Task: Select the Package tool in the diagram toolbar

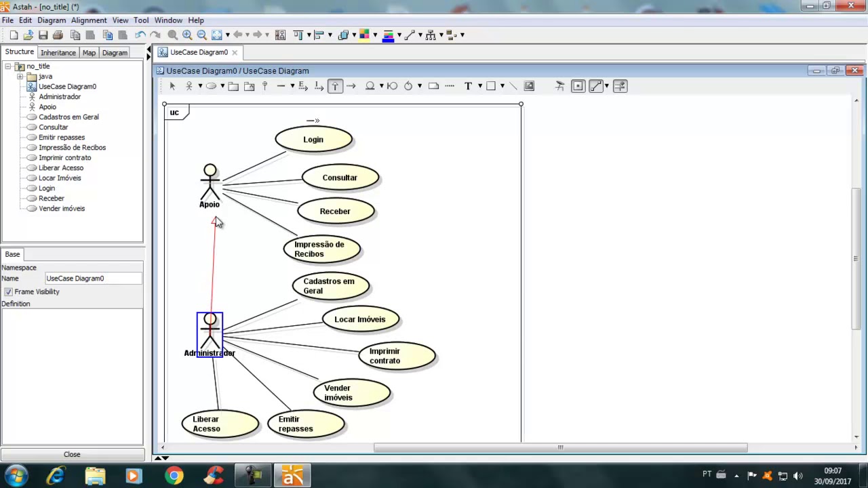Action: click(x=233, y=86)
